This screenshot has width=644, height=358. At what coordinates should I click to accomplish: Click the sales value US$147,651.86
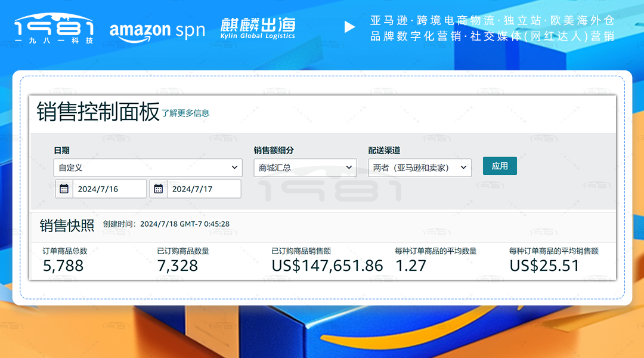click(327, 266)
